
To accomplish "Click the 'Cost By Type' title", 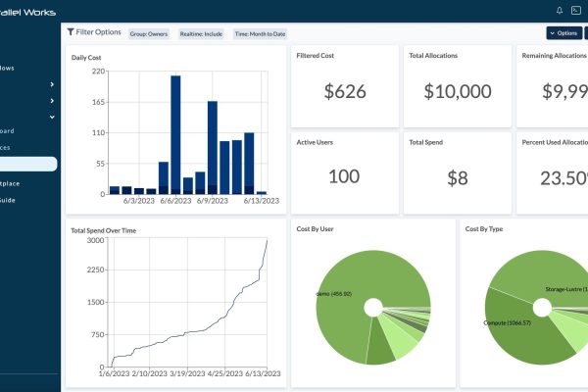I will tap(484, 228).
